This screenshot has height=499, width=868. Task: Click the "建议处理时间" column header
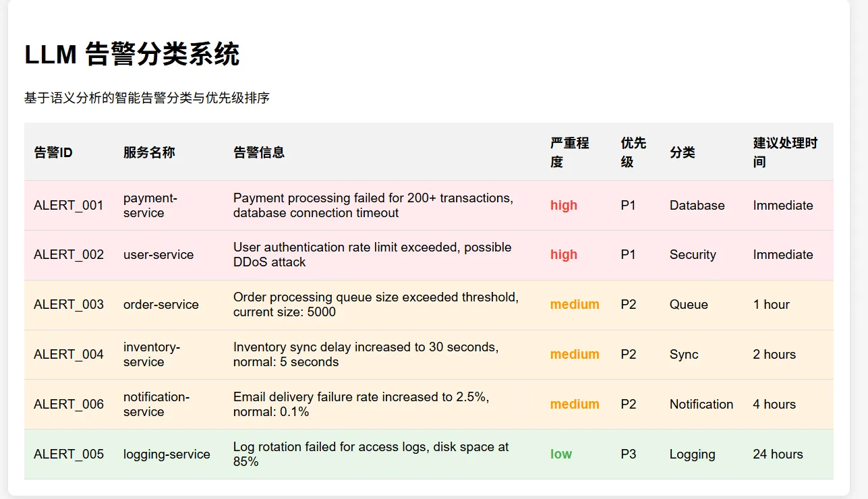(x=785, y=152)
